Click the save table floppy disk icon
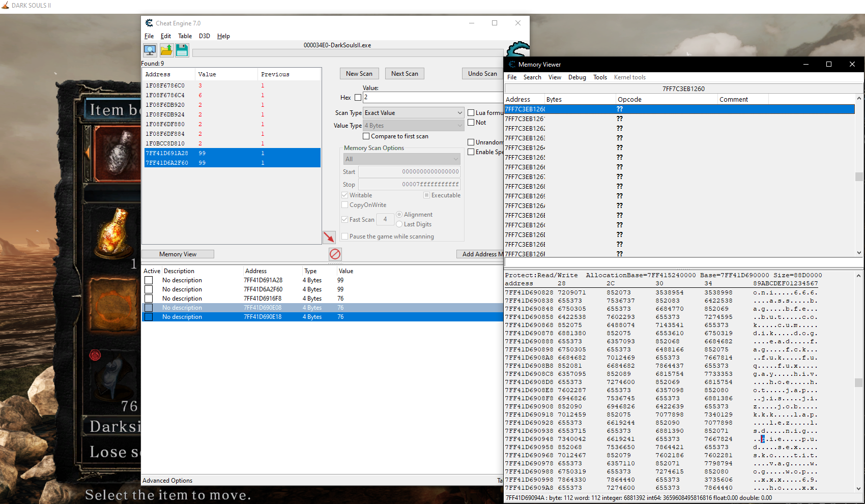This screenshot has width=865, height=504. point(182,50)
